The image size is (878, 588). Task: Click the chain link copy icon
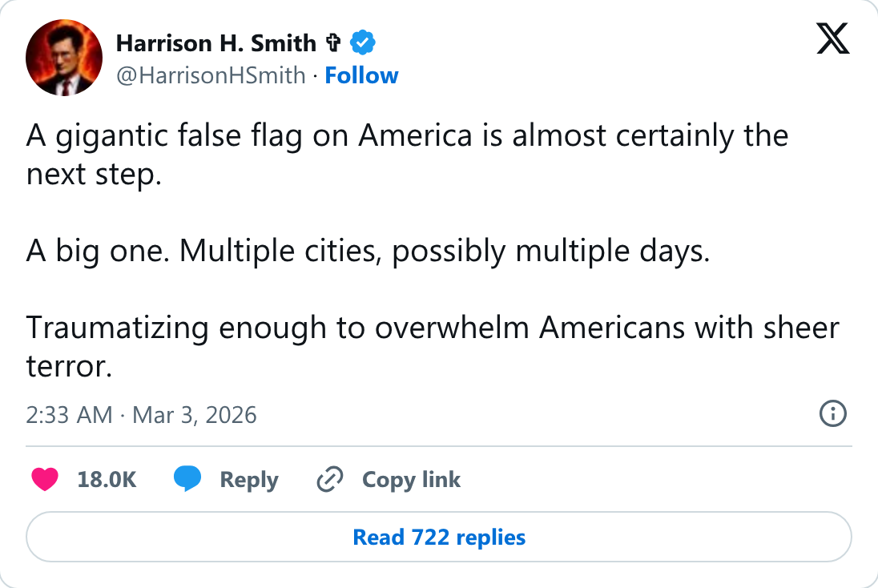tap(330, 479)
